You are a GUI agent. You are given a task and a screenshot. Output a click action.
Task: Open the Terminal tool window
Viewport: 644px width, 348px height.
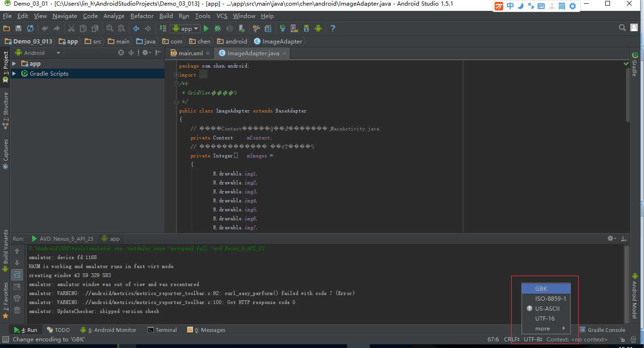(x=162, y=330)
